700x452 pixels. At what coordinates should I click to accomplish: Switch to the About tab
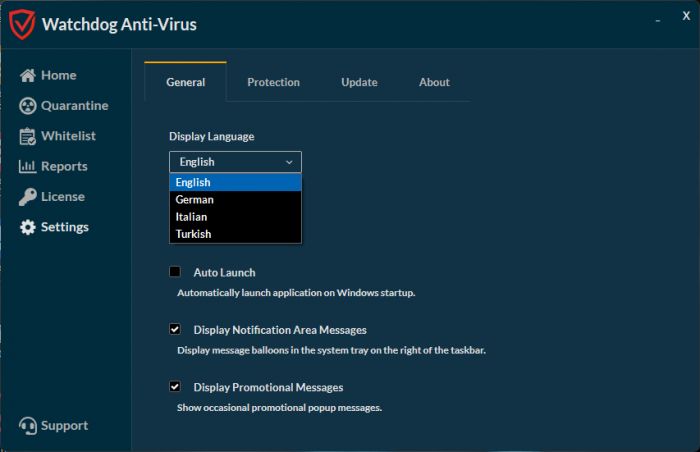(x=434, y=82)
